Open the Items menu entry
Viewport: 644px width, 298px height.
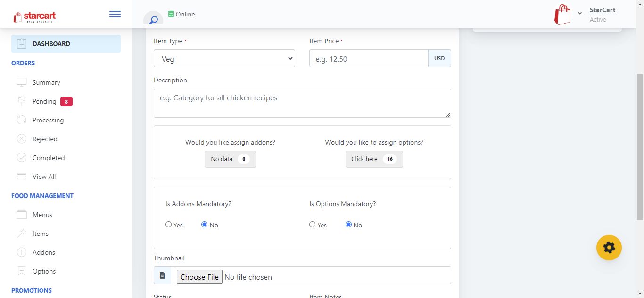point(41,234)
